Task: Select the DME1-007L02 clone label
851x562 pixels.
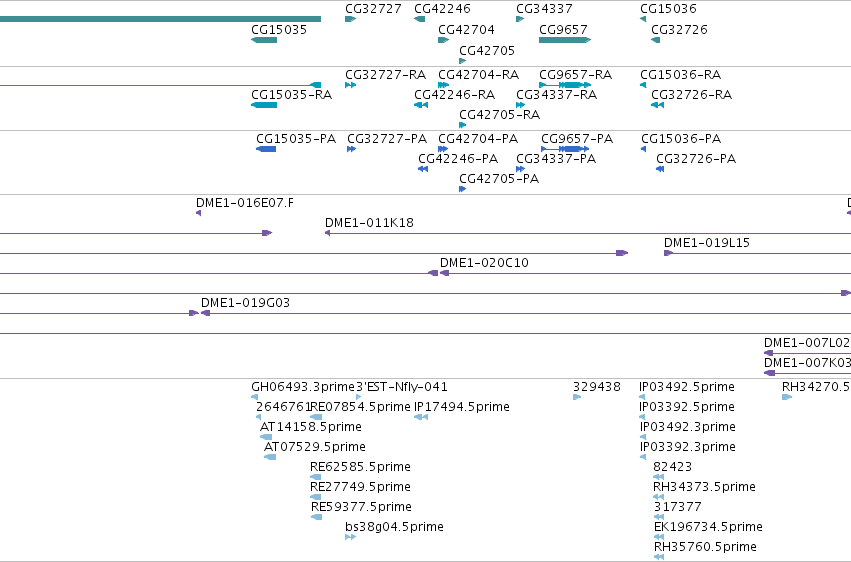Action: click(806, 343)
